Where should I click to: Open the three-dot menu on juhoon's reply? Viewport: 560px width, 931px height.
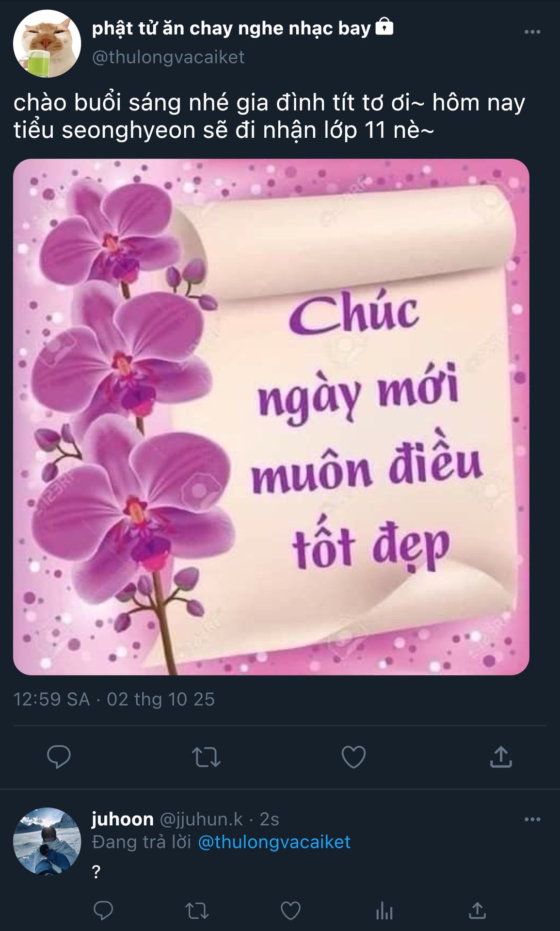(532, 819)
